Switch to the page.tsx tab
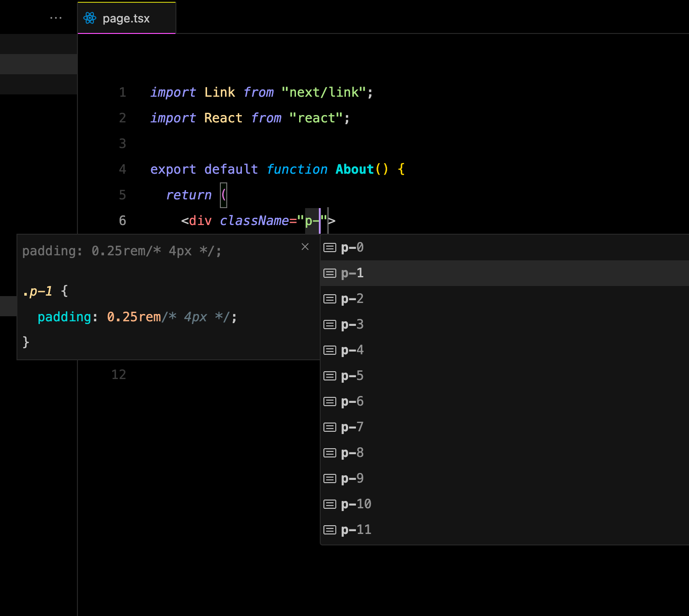The width and height of the screenshot is (689, 616). 126,18
